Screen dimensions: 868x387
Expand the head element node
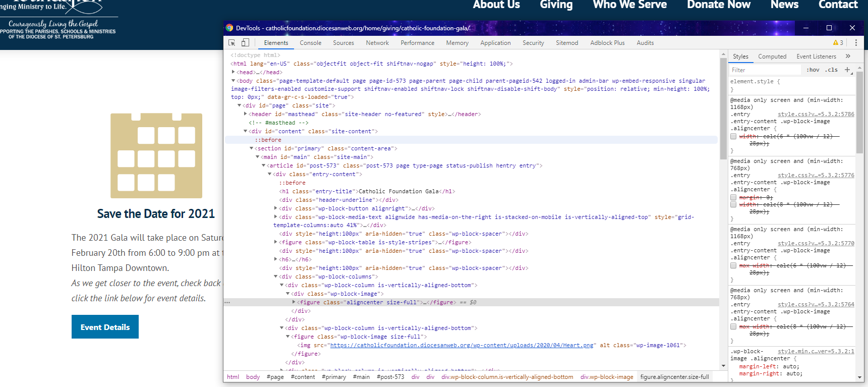point(233,72)
